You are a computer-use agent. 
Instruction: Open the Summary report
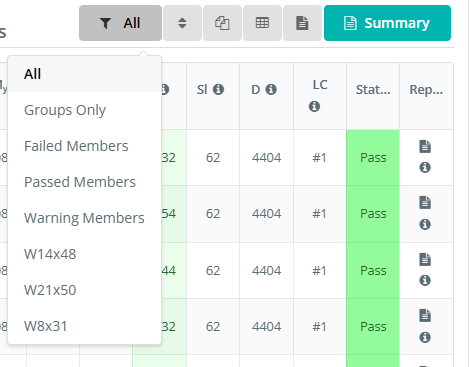click(387, 23)
